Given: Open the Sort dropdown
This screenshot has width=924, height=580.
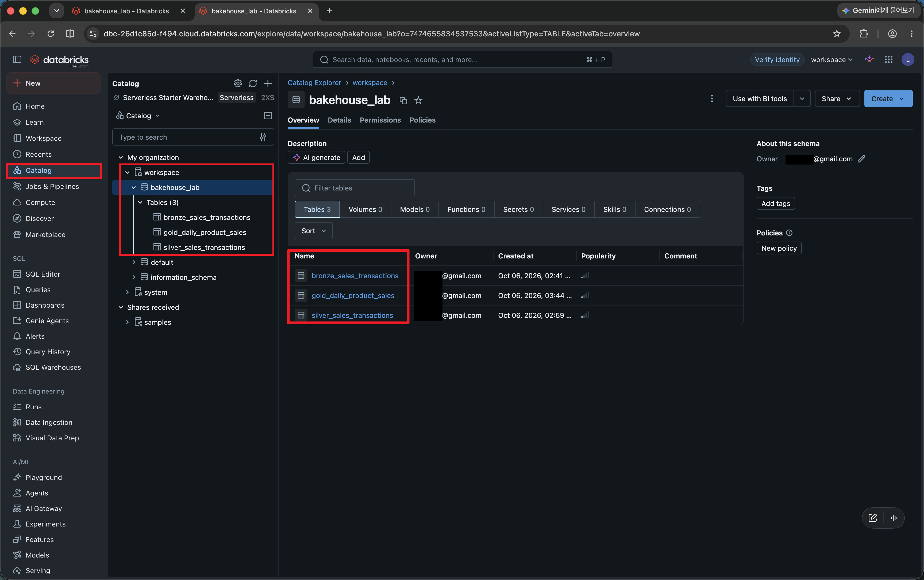Looking at the screenshot, I should [314, 231].
